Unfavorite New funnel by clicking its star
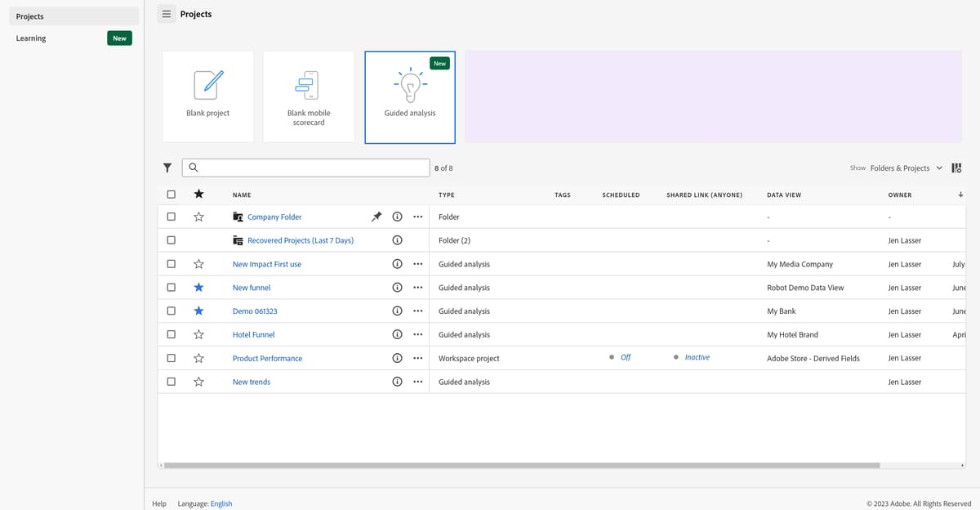This screenshot has height=510, width=980. point(198,287)
